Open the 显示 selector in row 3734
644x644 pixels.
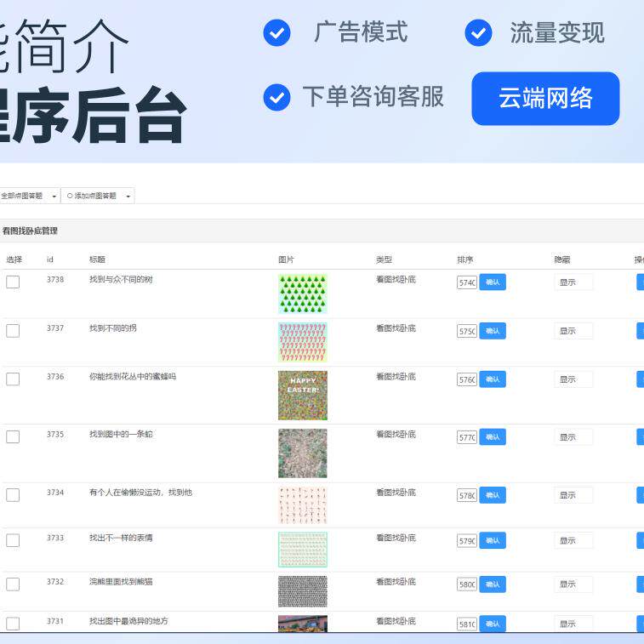point(573,495)
